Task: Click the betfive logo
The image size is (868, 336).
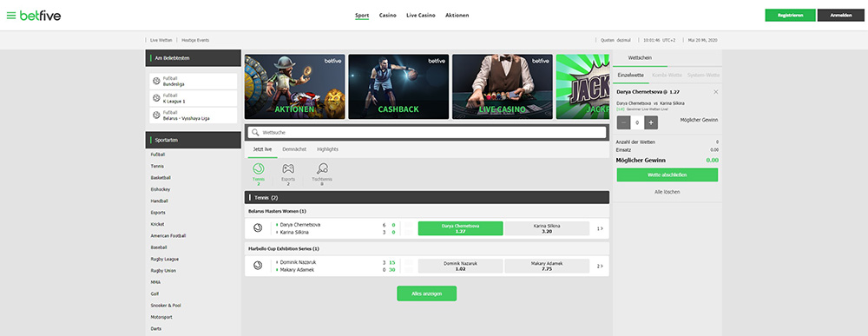Action: [x=40, y=16]
